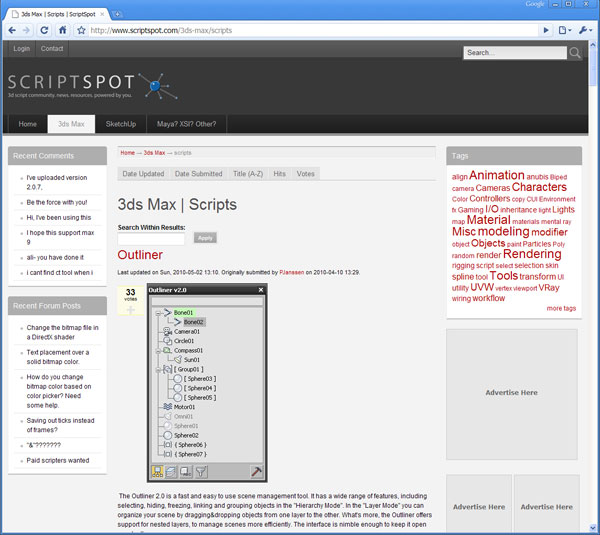
Task: Select Sphere03 in the Outliner tree
Action: (x=200, y=379)
